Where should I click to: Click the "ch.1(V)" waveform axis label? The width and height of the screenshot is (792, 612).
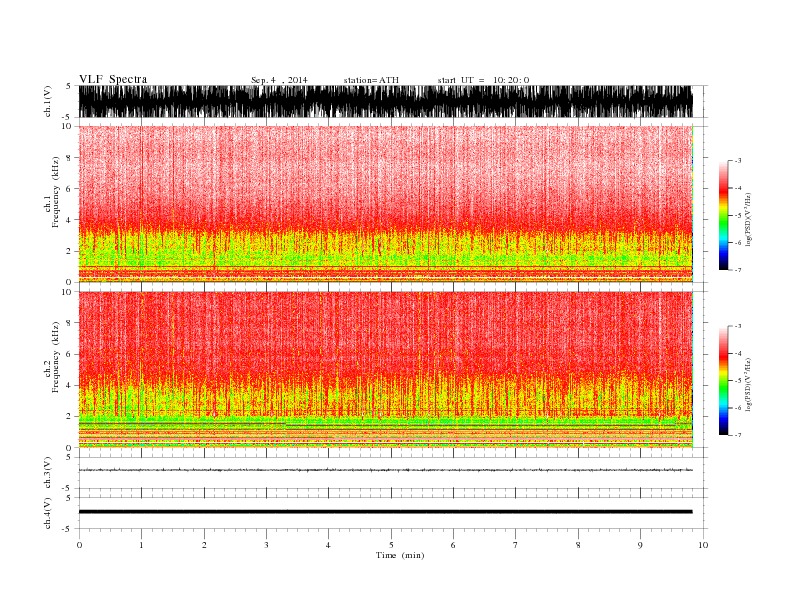point(48,101)
